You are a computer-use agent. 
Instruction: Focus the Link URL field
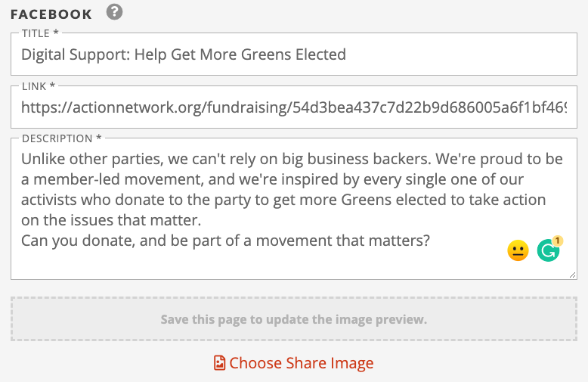point(294,107)
